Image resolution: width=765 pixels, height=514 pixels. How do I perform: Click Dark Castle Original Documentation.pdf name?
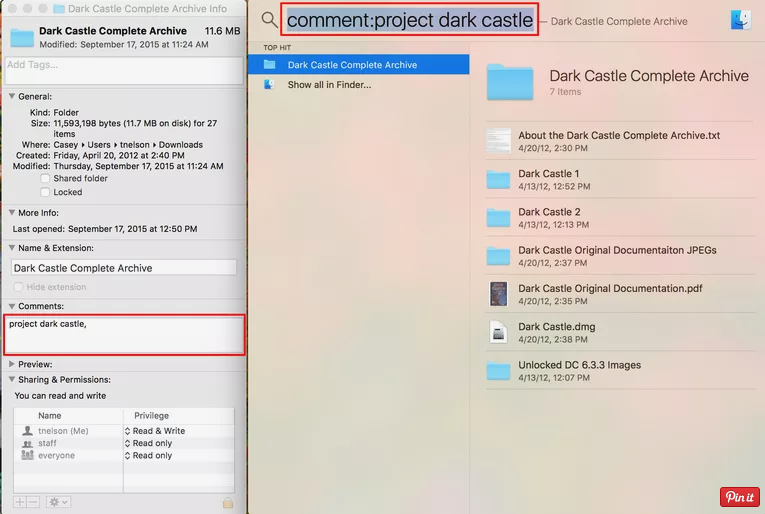pos(610,288)
